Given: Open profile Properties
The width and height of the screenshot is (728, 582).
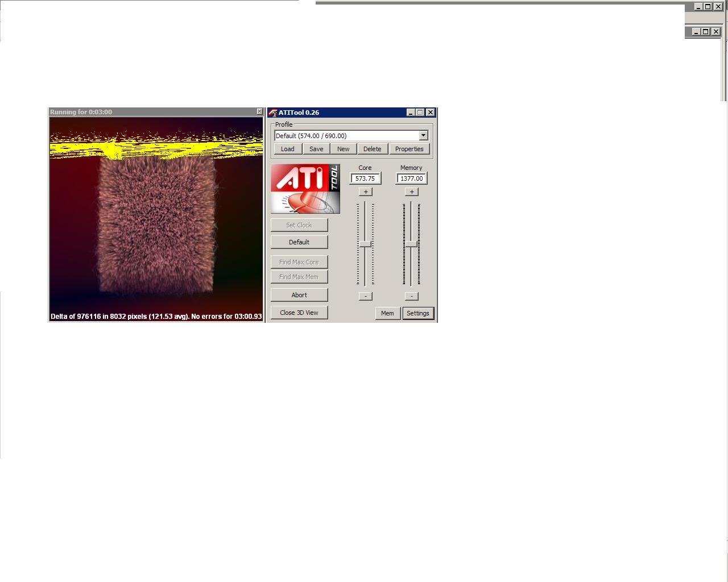Looking at the screenshot, I should pyautogui.click(x=409, y=149).
